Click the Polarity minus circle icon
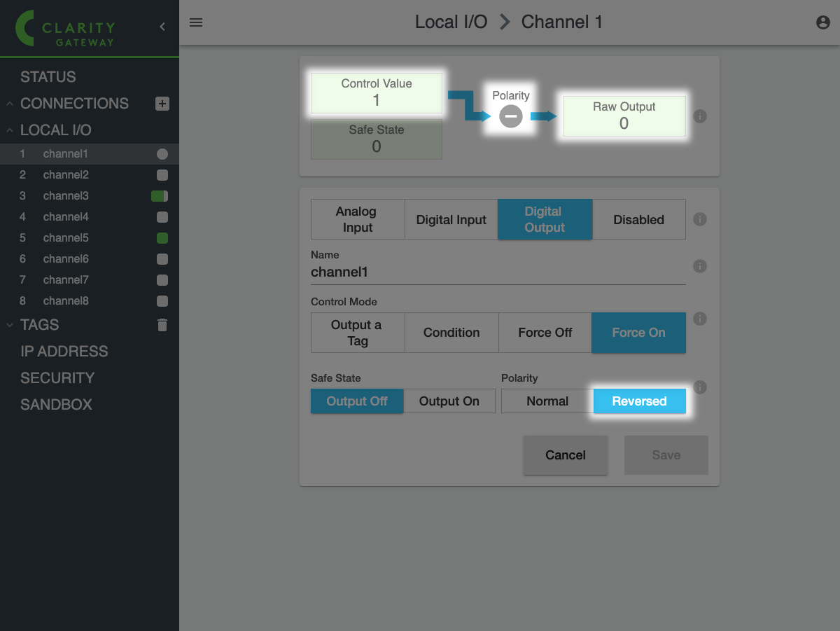 tap(510, 116)
